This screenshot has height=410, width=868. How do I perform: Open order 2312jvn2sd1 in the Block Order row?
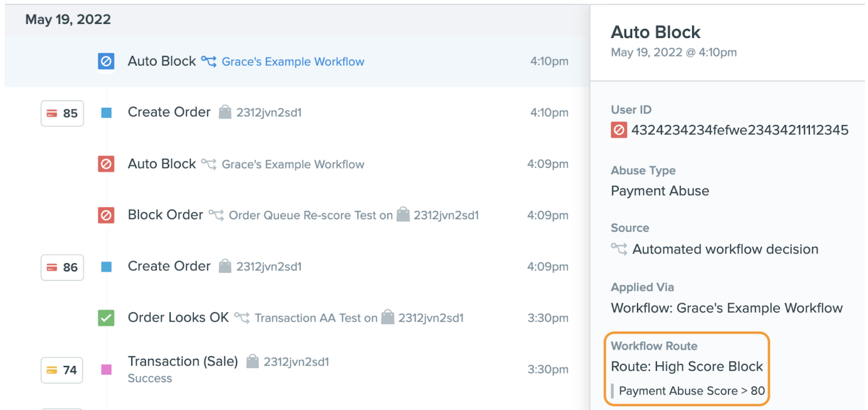pyautogui.click(x=446, y=216)
